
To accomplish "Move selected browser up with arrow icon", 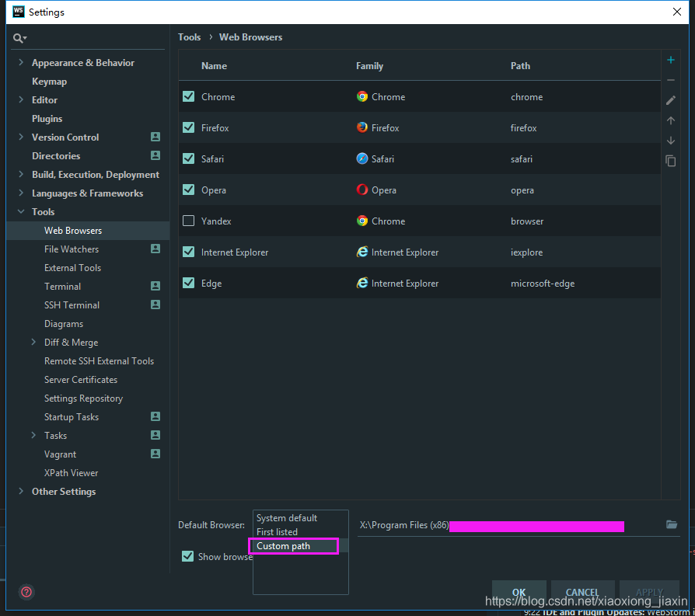I will (671, 120).
